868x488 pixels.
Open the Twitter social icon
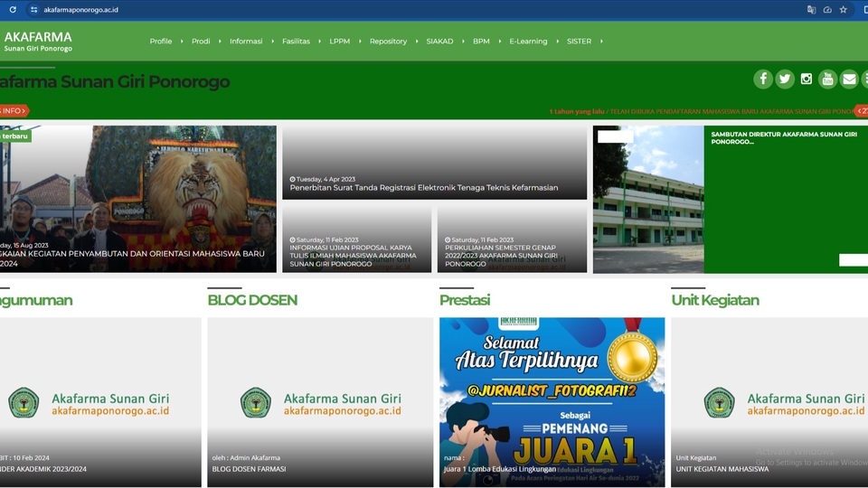point(785,80)
